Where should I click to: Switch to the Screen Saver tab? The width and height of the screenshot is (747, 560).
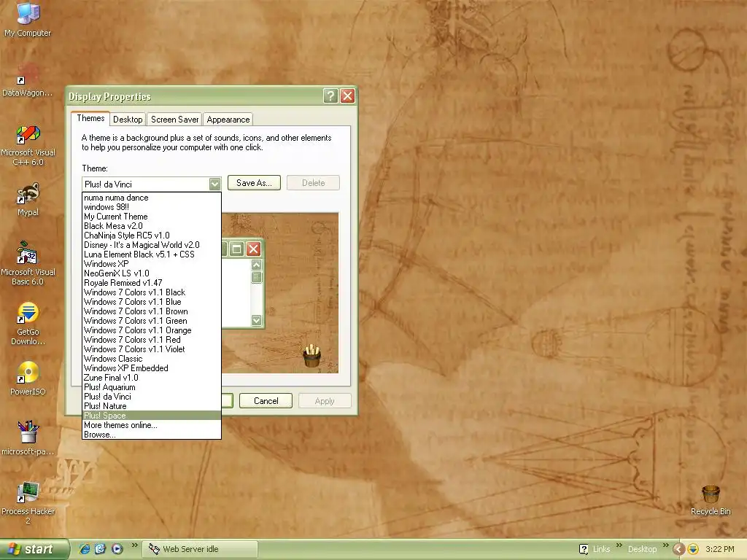pos(174,120)
